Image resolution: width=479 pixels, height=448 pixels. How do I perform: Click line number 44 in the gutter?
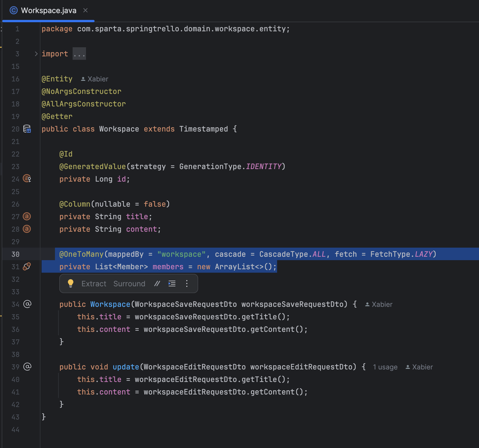(15, 429)
